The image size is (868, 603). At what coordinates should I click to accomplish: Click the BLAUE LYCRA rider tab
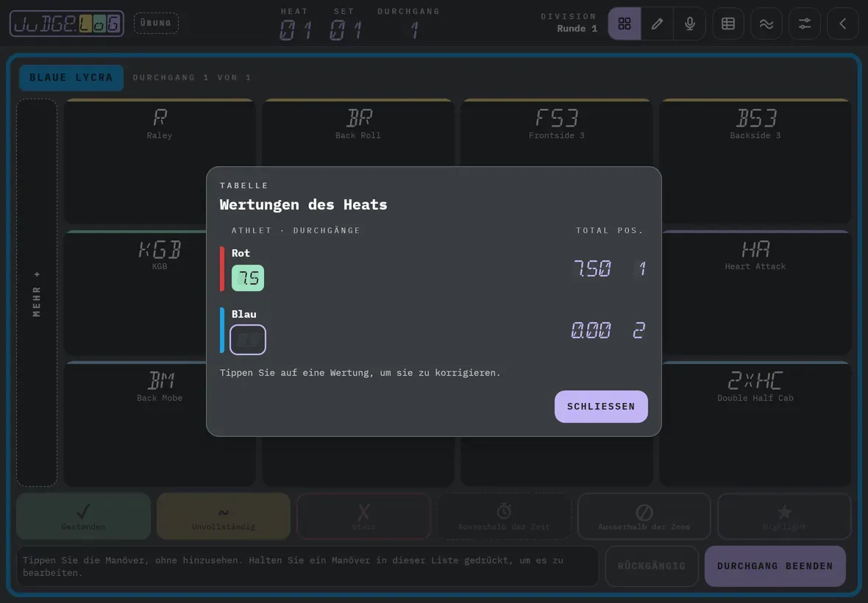[71, 77]
